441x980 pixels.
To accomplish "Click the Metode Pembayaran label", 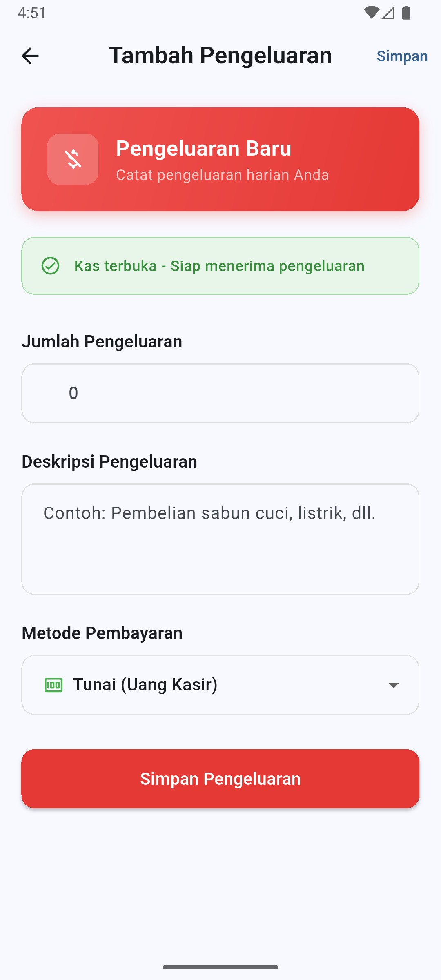I will click(x=102, y=633).
